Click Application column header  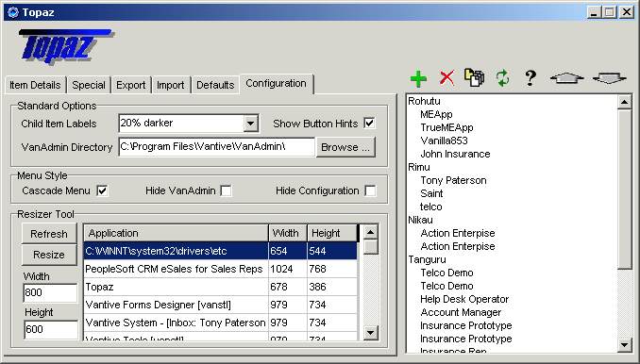point(176,233)
